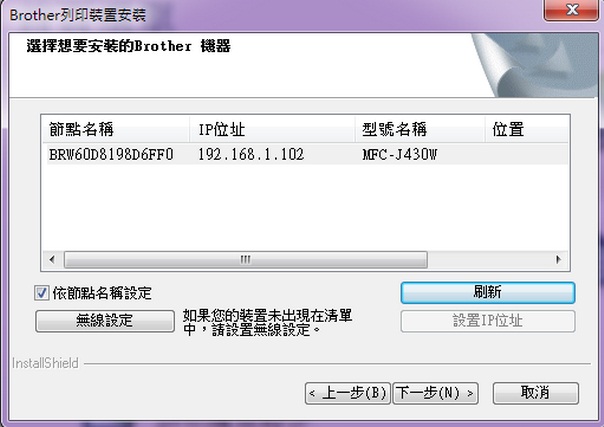Select node BRW60D8198D6FF0 in the list

pyautogui.click(x=111, y=155)
